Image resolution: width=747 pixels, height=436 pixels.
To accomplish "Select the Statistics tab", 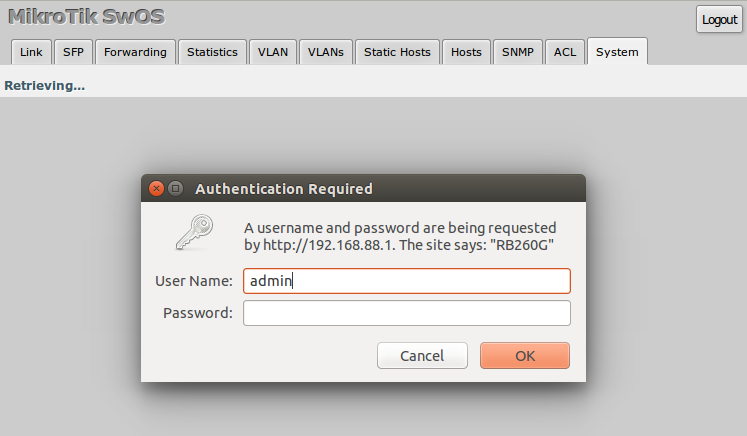I will click(x=212, y=52).
